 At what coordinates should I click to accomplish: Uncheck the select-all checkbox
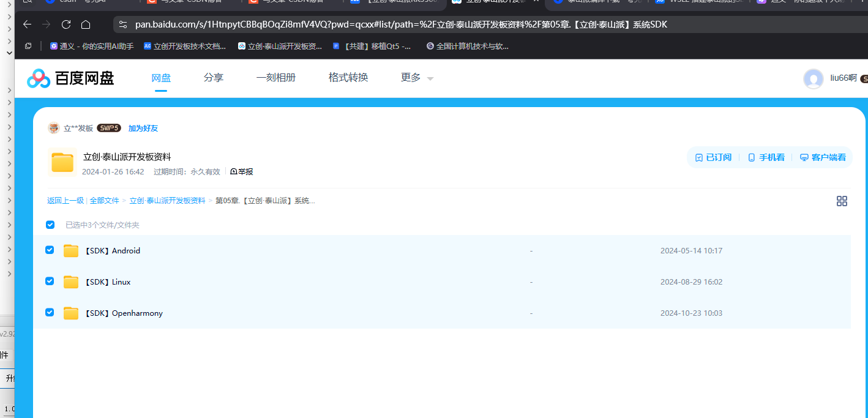pos(50,225)
